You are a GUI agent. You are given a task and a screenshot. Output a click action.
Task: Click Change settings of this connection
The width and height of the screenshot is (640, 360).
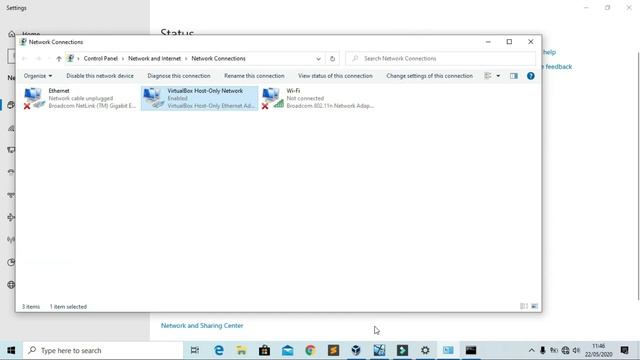click(429, 76)
